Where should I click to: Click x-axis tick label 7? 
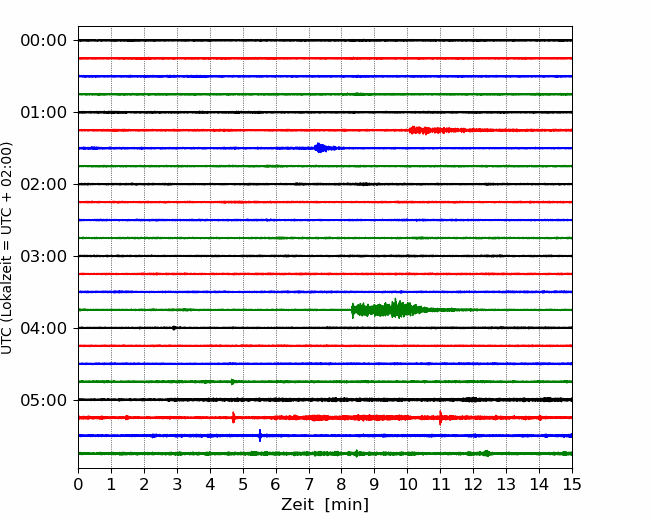(x=309, y=484)
